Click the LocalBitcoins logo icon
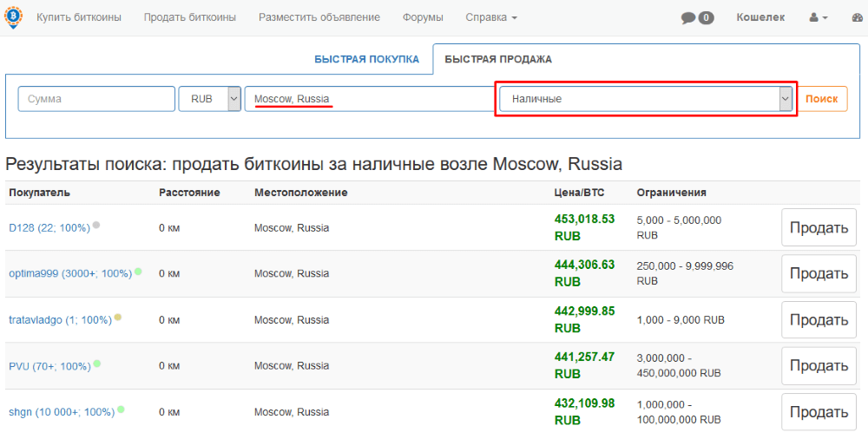 (x=12, y=17)
